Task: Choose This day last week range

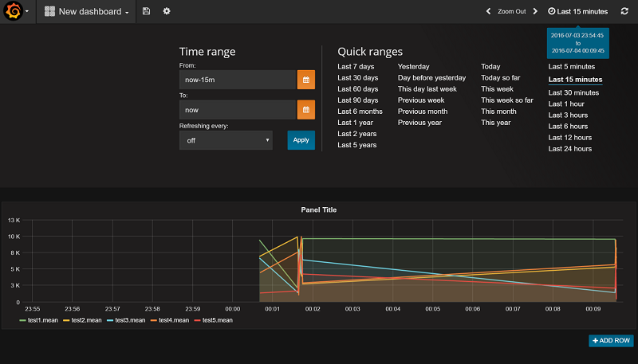Action: click(427, 89)
